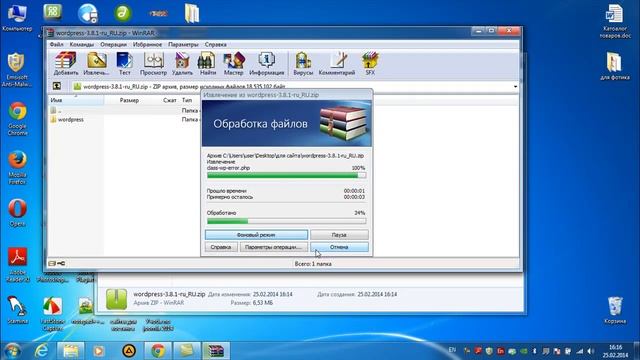640x360 pixels.
Task: Click the Параметры операции button
Action: (273, 247)
